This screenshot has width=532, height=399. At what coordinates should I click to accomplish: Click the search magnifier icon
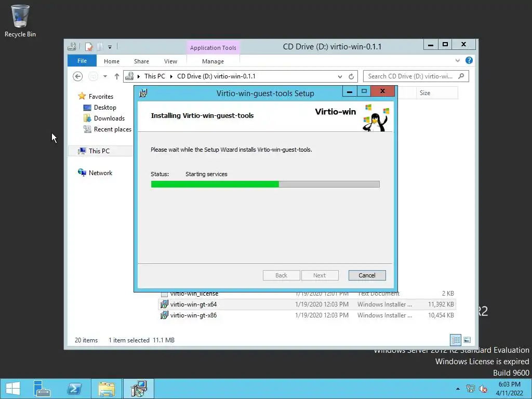(x=461, y=76)
